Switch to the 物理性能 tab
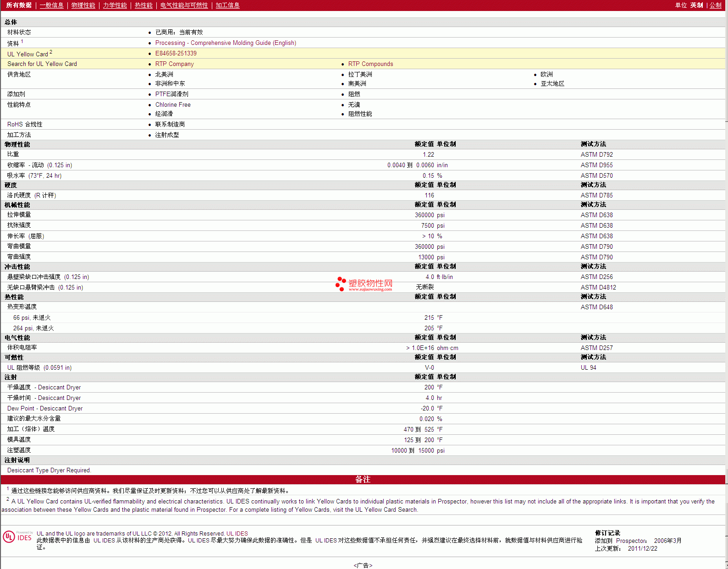The height and width of the screenshot is (569, 728). tap(83, 5)
